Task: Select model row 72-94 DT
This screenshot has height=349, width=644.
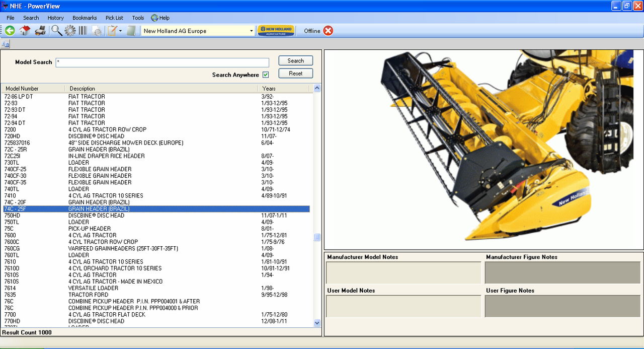Action: 155,123
